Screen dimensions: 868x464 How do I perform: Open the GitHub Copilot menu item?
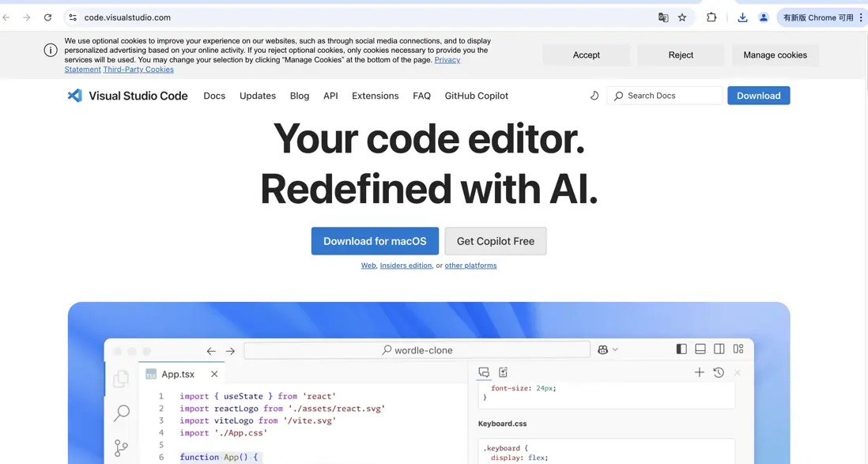(x=477, y=96)
